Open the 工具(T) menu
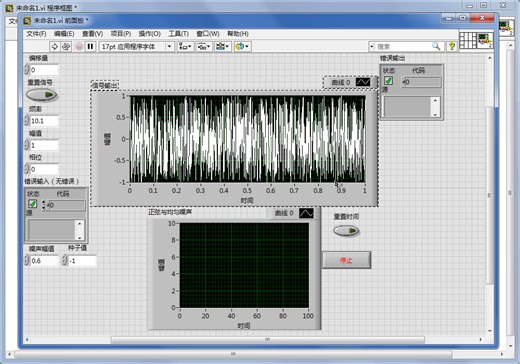520x364 pixels. point(178,34)
